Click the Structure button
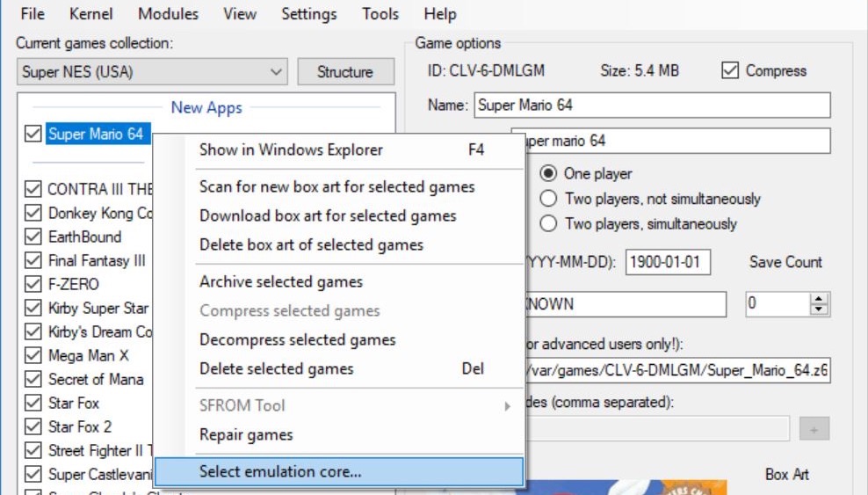 click(x=345, y=72)
